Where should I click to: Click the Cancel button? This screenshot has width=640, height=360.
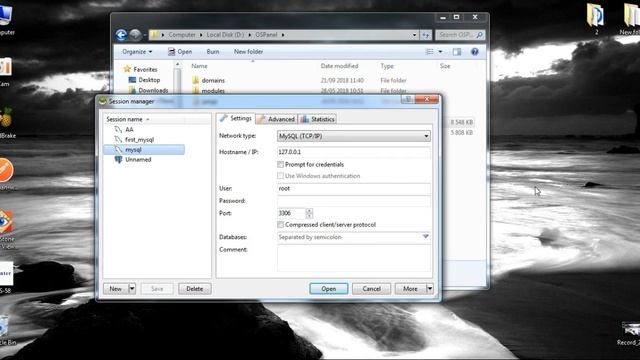371,289
